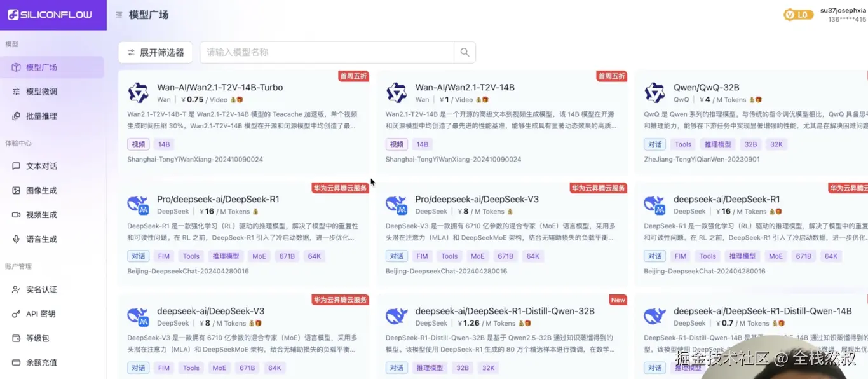The width and height of the screenshot is (868, 379).
Task: Click 首周五折 badge on Wan2.1-T2V-14B-Turbo card
Action: coord(353,76)
